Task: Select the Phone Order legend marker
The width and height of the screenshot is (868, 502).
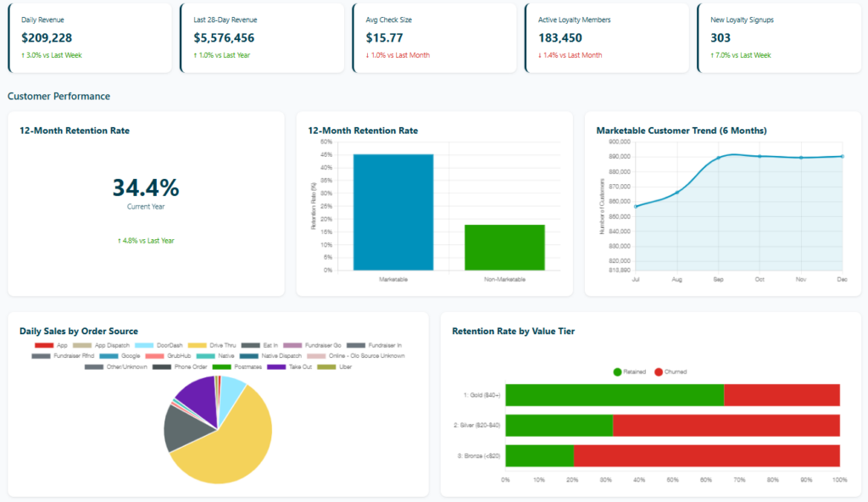Action: pos(161,367)
